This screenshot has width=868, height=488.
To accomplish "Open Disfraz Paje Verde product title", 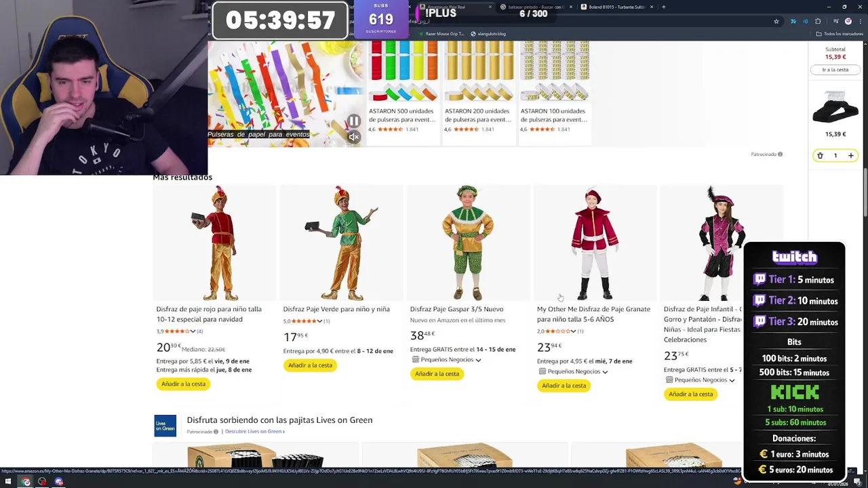I will pos(336,309).
